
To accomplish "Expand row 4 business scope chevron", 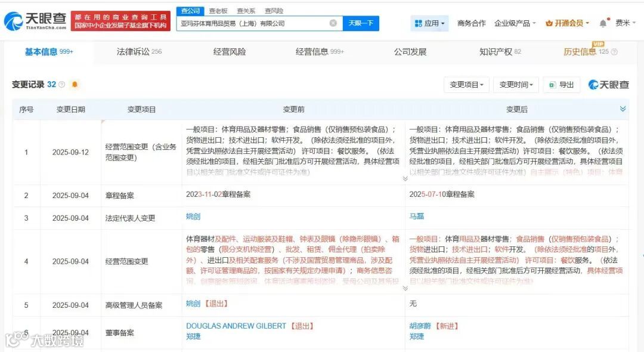I will [x=405, y=288].
